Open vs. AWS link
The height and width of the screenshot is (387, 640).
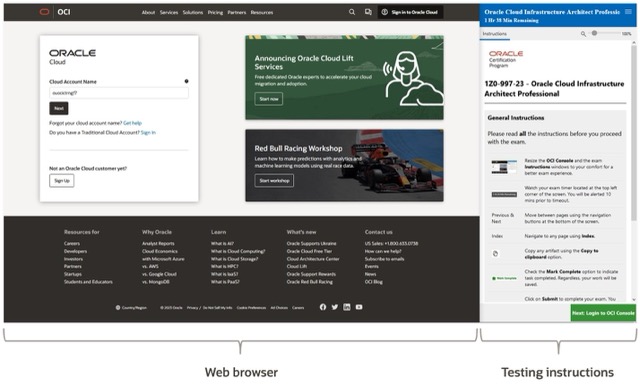(x=150, y=266)
